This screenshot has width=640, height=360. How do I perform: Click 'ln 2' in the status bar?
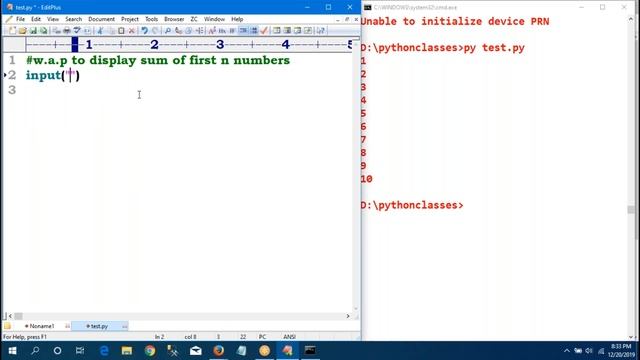(159, 337)
